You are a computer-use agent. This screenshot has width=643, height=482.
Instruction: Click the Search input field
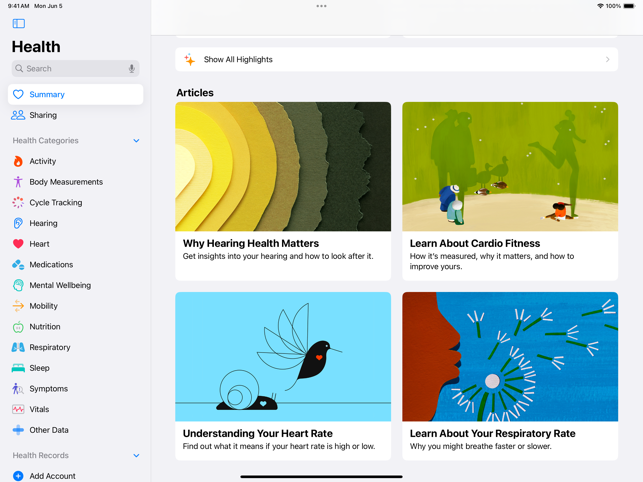point(70,69)
